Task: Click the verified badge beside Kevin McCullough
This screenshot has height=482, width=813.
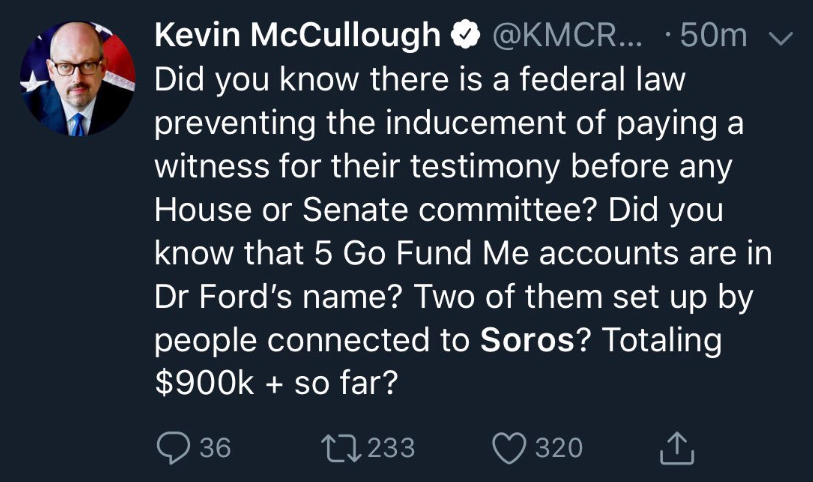Action: (463, 36)
